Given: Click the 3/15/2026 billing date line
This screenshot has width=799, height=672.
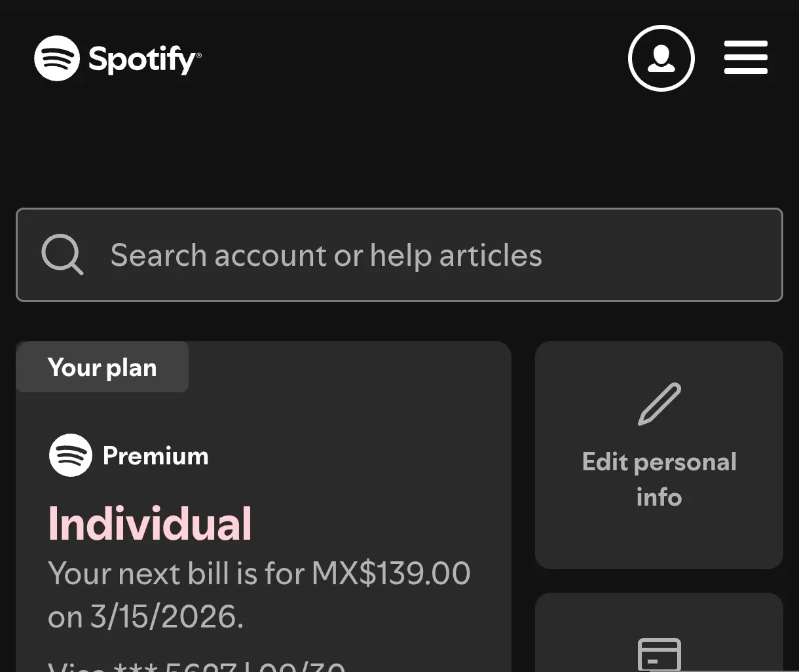Looking at the screenshot, I should pos(145,617).
